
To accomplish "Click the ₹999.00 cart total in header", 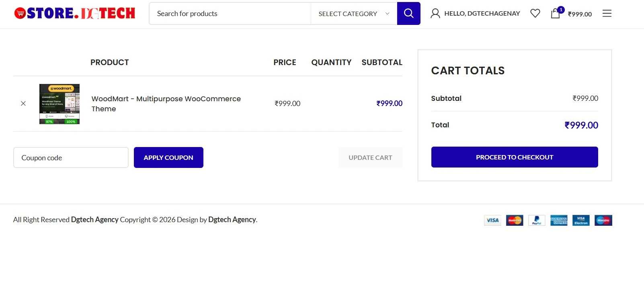I will (580, 14).
